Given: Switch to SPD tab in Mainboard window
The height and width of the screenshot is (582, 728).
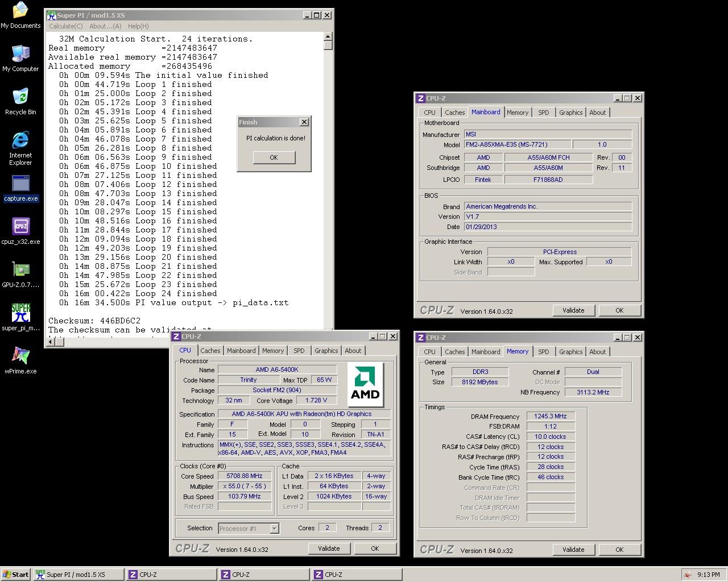Looking at the screenshot, I should tap(544, 113).
